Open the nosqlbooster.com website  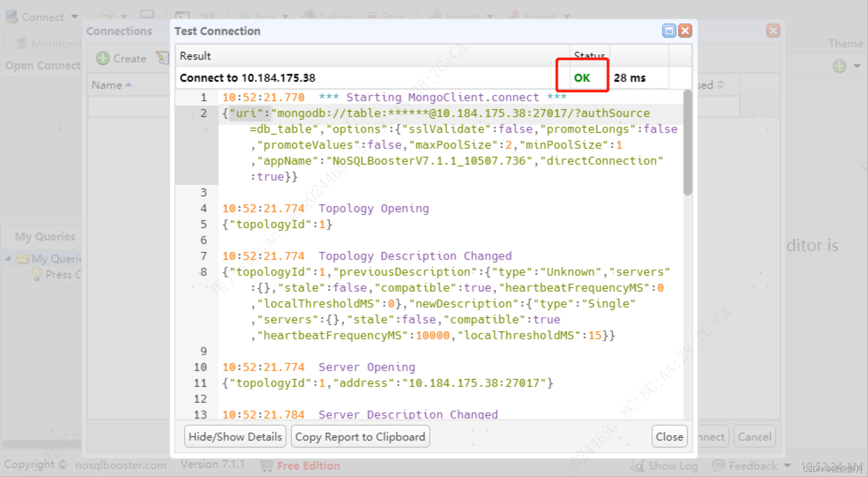tap(120, 465)
